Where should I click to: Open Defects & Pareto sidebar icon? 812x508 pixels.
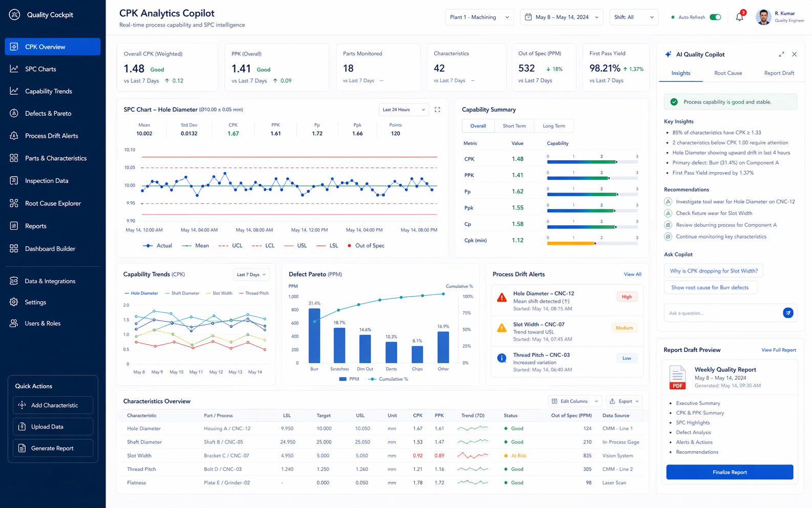coord(14,113)
